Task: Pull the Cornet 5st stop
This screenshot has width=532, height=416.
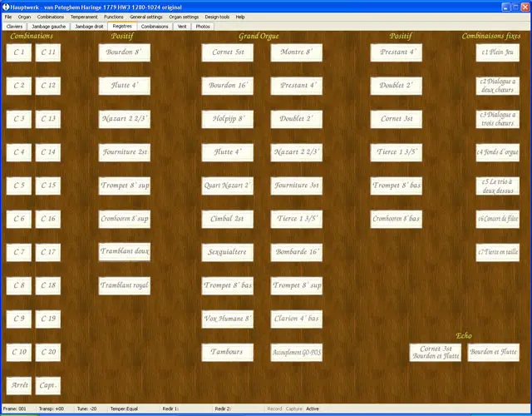Action: click(227, 52)
